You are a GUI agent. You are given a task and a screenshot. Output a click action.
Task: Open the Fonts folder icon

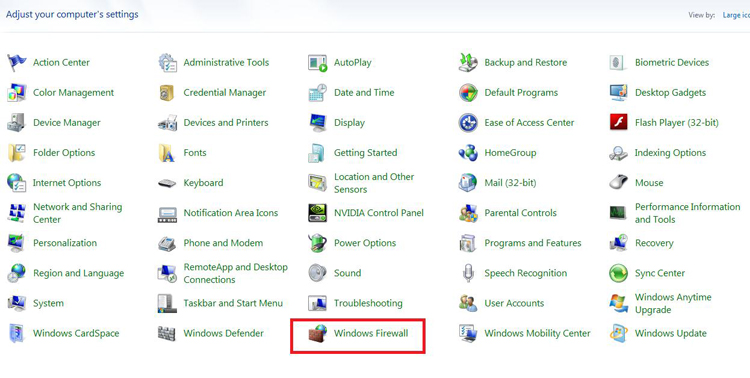point(167,153)
